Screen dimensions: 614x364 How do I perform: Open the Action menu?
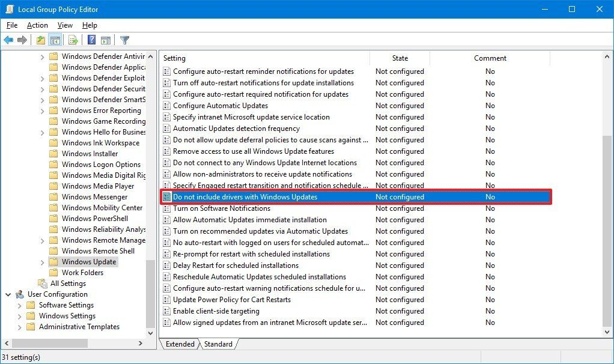click(x=37, y=25)
